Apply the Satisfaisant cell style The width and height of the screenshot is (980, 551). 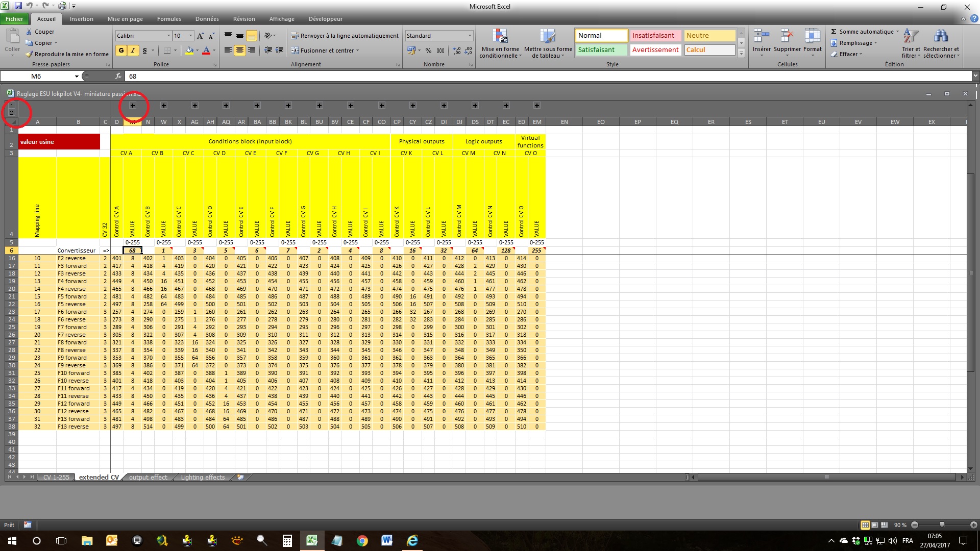(601, 49)
